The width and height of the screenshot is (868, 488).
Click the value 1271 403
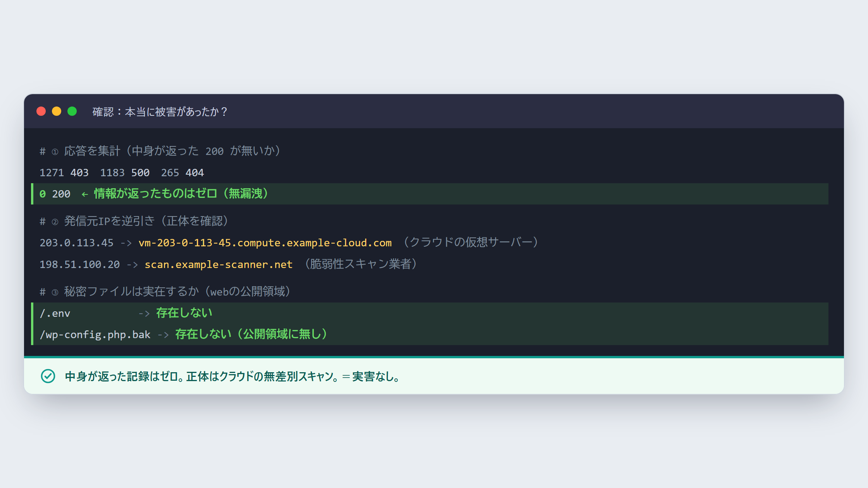click(x=64, y=173)
